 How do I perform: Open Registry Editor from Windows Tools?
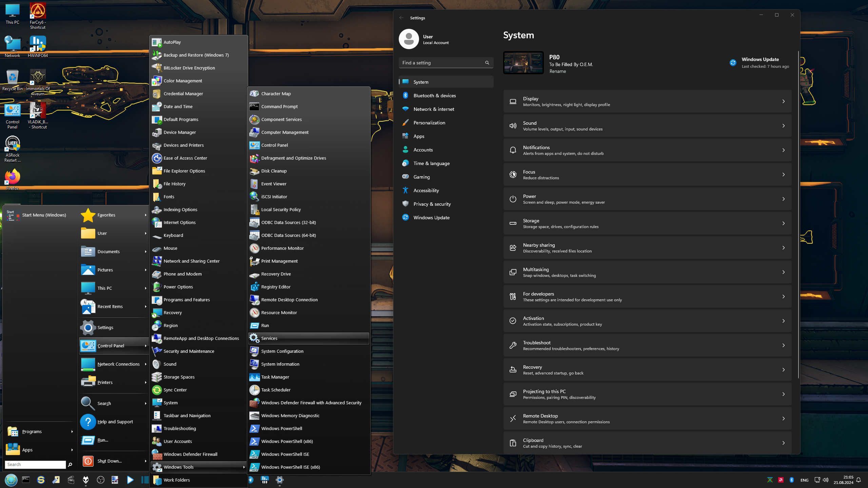(276, 287)
